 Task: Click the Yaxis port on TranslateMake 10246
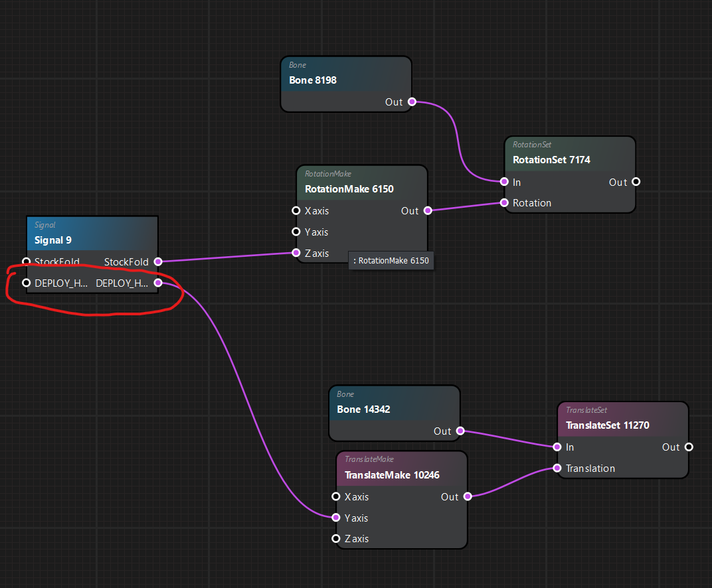[x=336, y=518]
